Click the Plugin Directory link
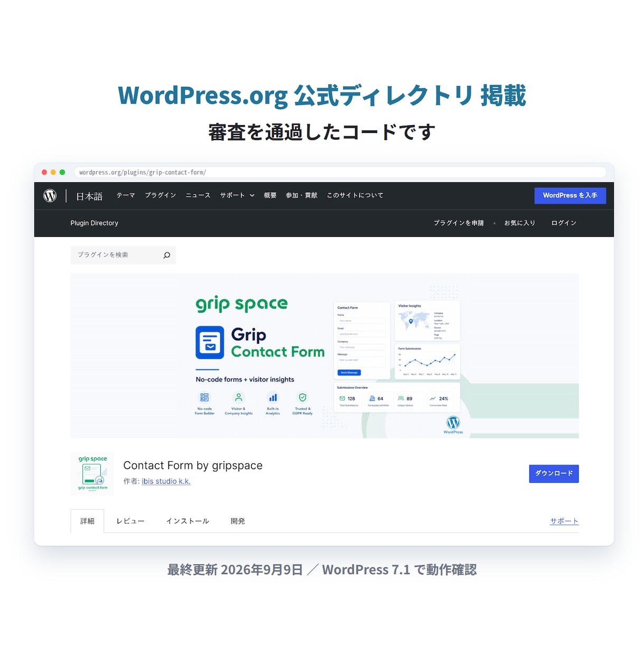 click(94, 223)
